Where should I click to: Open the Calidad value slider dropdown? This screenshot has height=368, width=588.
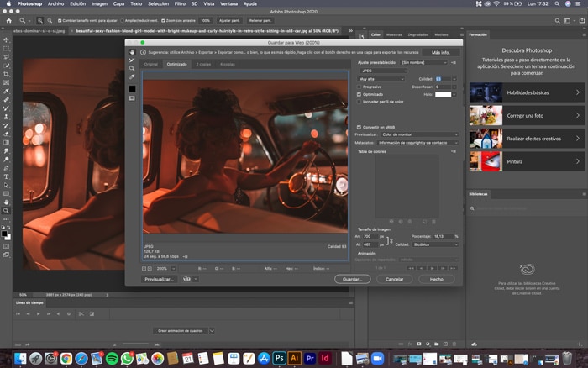pyautogui.click(x=454, y=79)
